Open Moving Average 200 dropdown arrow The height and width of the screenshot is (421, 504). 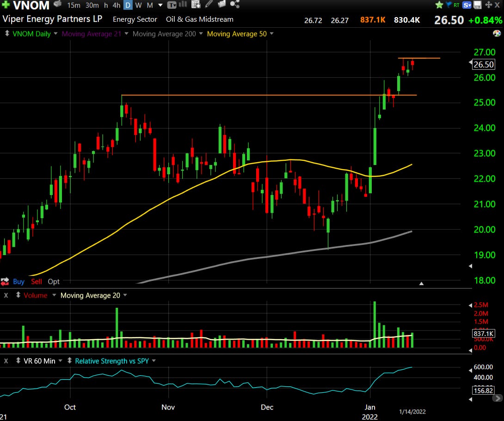point(201,33)
